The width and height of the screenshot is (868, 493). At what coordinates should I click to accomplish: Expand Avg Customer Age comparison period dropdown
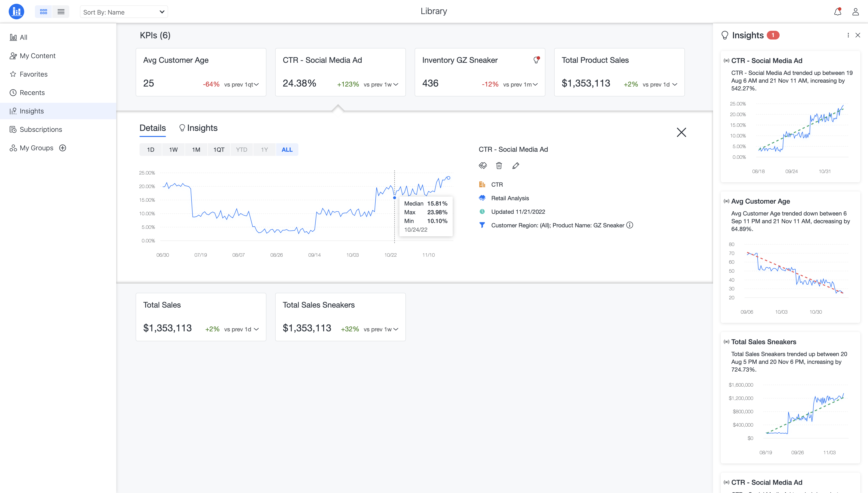click(x=256, y=85)
